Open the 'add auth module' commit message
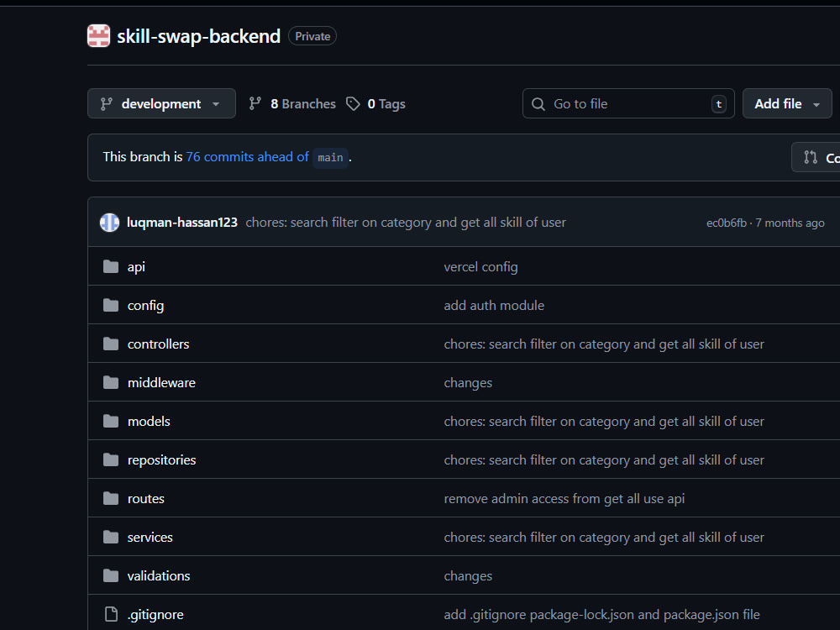Viewport: 840px width, 630px height. pos(494,306)
